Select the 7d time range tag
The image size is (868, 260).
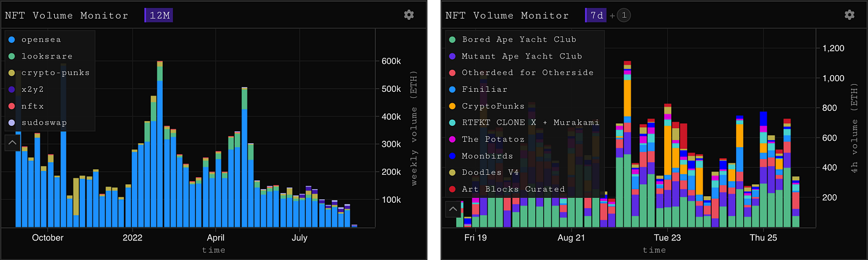click(x=596, y=16)
